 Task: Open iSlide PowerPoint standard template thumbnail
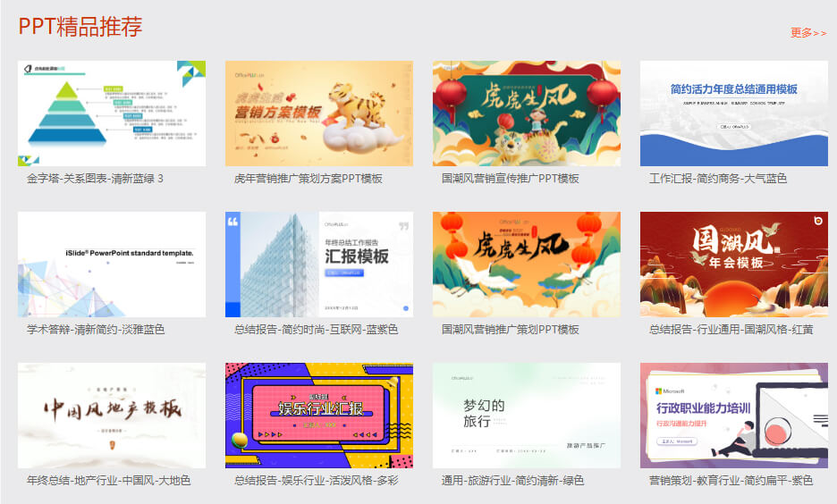(x=112, y=265)
